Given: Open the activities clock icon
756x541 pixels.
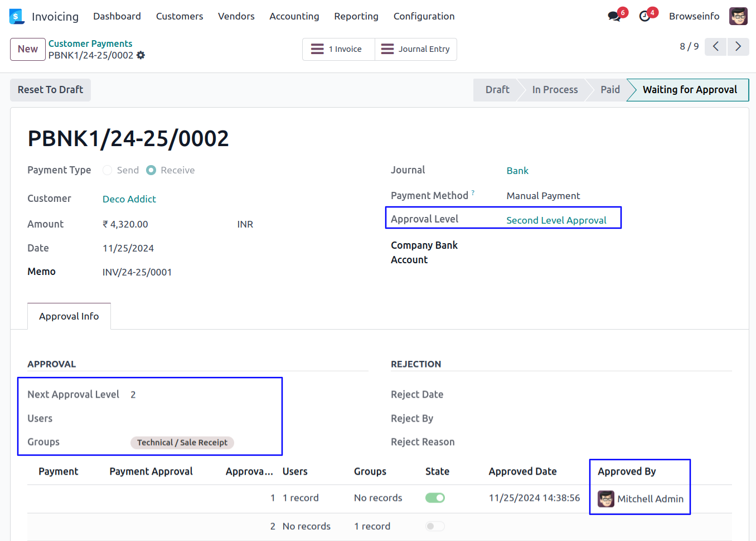Looking at the screenshot, I should 645,16.
